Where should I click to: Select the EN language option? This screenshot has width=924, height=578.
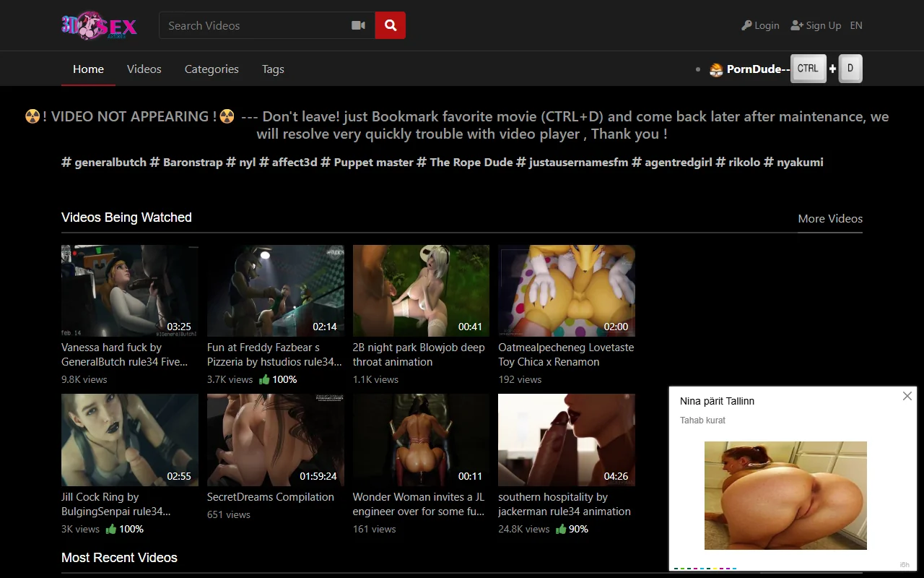pos(856,25)
